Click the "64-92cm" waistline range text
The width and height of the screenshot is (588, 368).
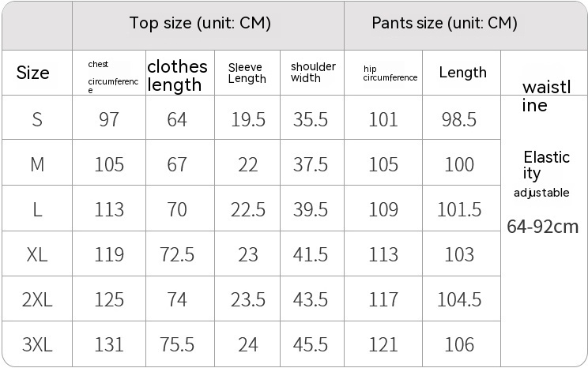tap(542, 227)
